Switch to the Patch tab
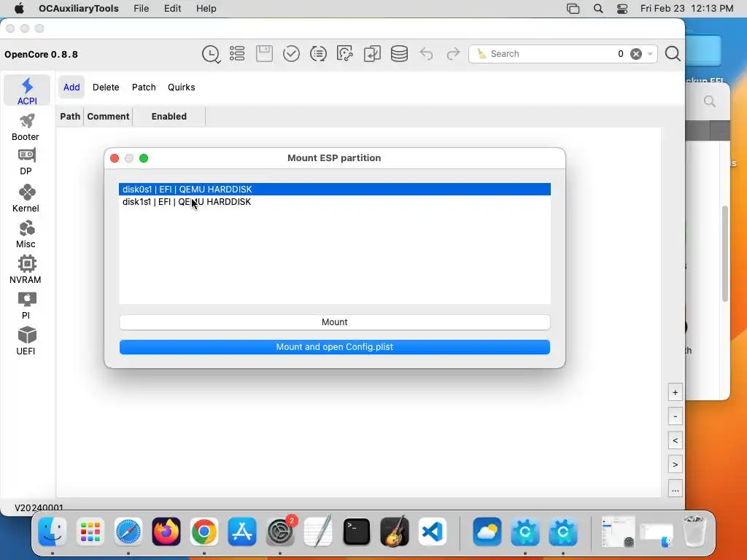Image resolution: width=747 pixels, height=560 pixels. [144, 87]
